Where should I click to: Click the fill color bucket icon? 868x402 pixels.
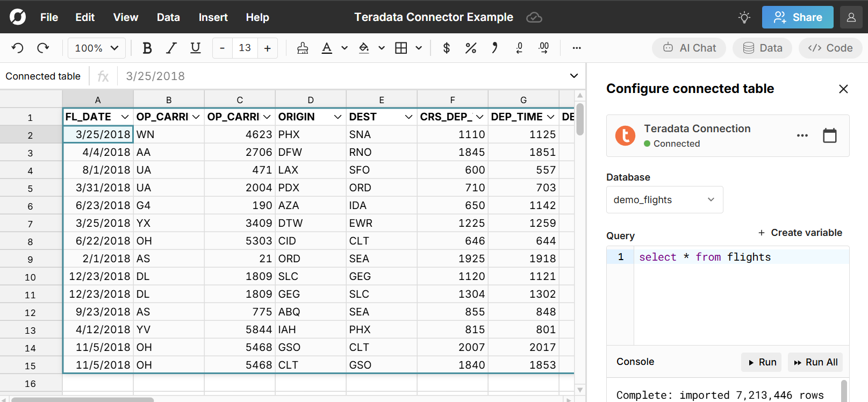364,48
